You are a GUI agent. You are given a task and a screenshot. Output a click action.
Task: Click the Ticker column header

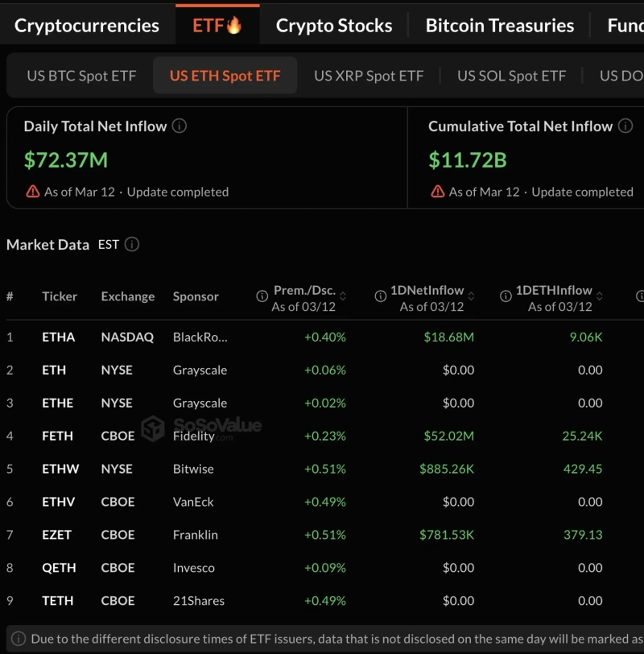[60, 296]
